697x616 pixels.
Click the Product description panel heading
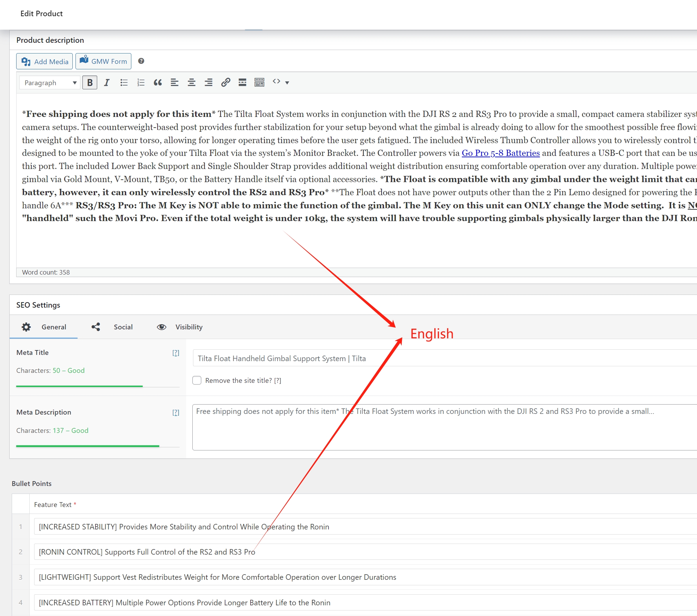pos(50,40)
